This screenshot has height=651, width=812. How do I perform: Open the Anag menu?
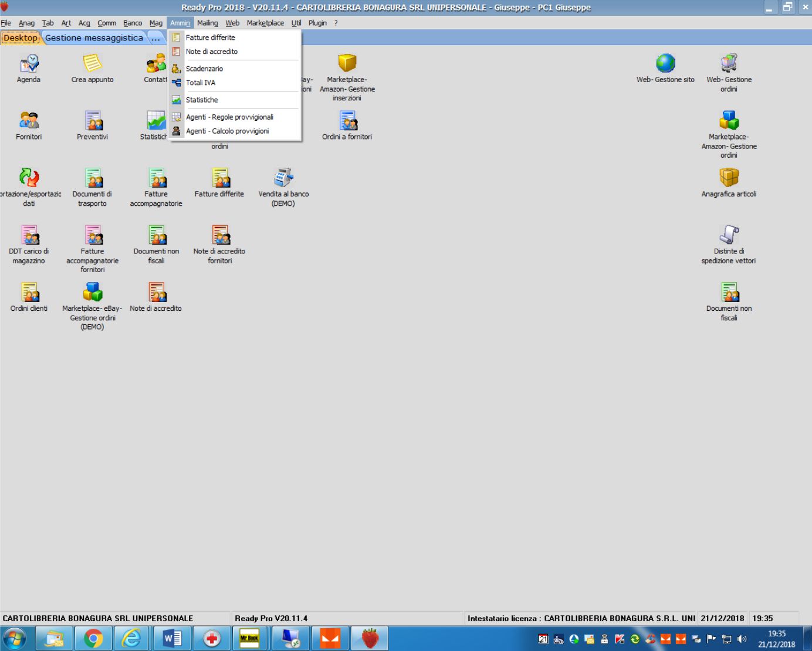point(26,23)
